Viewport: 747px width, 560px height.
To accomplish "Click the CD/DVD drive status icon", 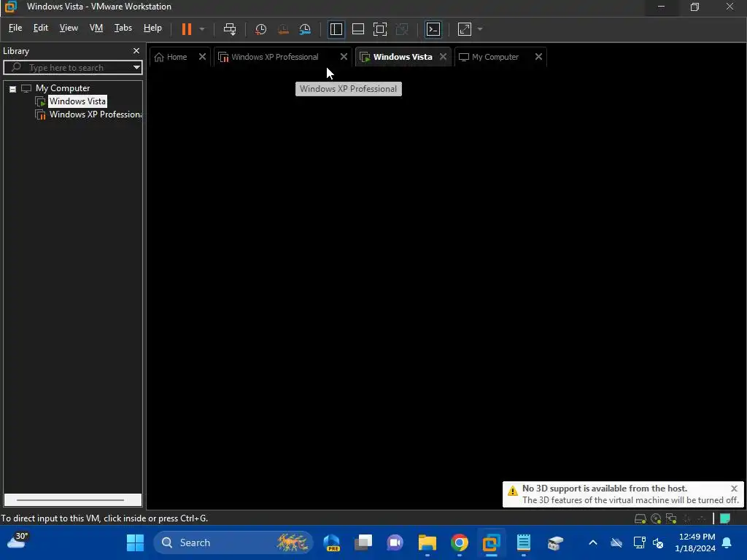I will [x=656, y=518].
